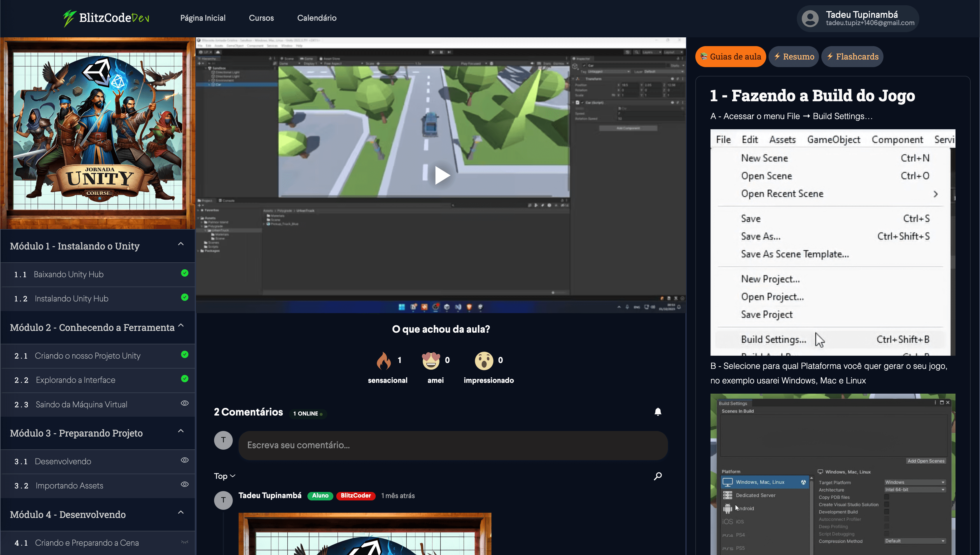The image size is (980, 555).
Task: Click the green check on Baixando Unity Hub
Action: click(184, 273)
